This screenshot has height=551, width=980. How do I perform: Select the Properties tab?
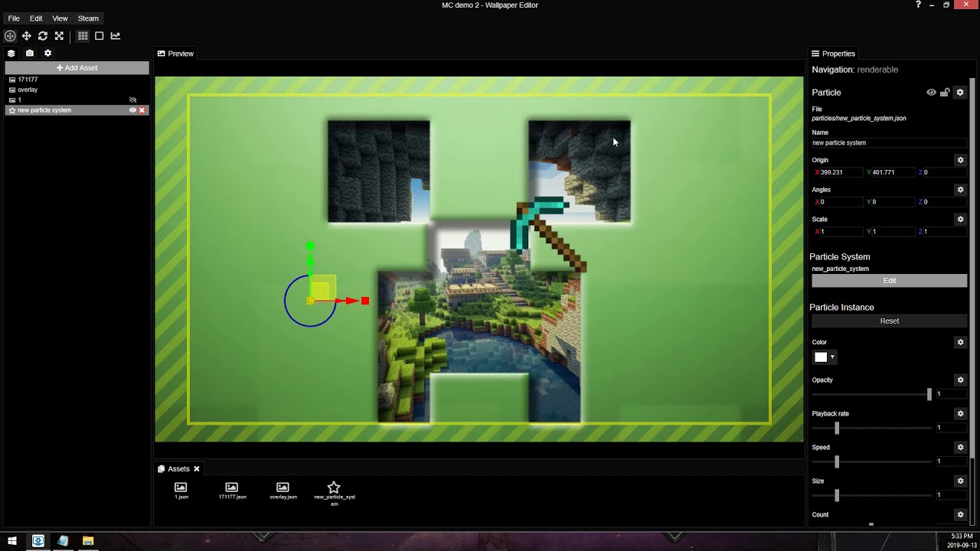point(834,54)
